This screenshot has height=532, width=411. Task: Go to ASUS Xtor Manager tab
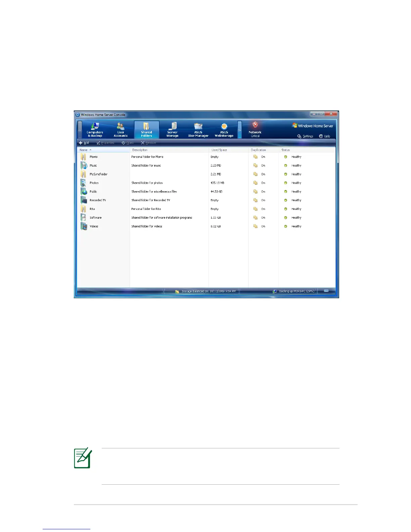[x=198, y=130]
